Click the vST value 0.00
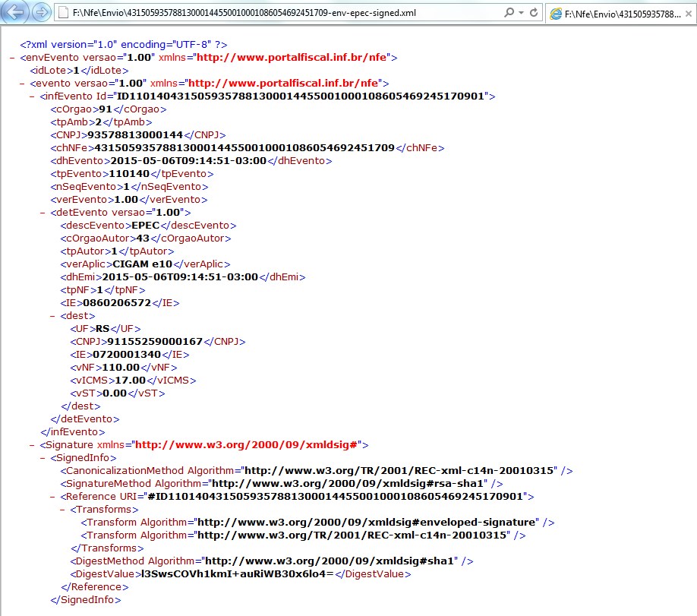The image size is (697, 616). coord(115,393)
